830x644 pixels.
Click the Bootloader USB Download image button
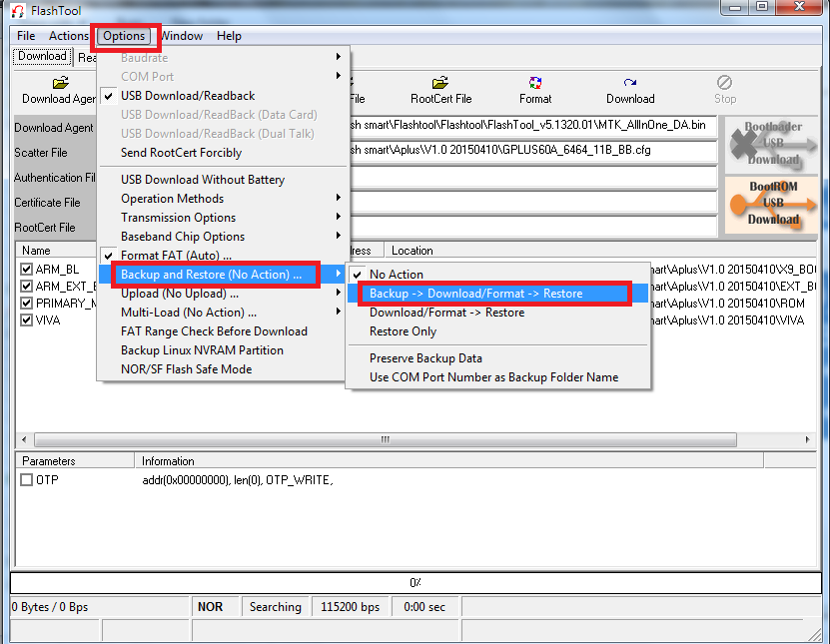coord(772,144)
